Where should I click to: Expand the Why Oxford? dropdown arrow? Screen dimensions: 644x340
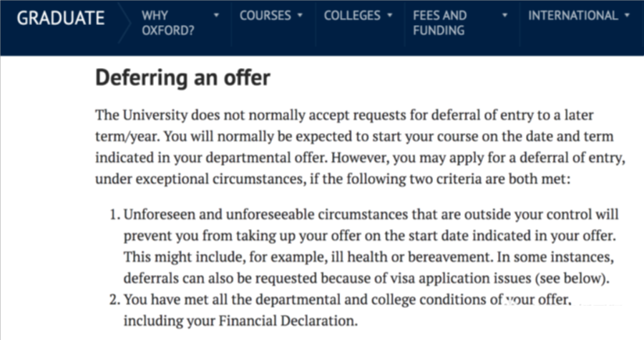216,16
